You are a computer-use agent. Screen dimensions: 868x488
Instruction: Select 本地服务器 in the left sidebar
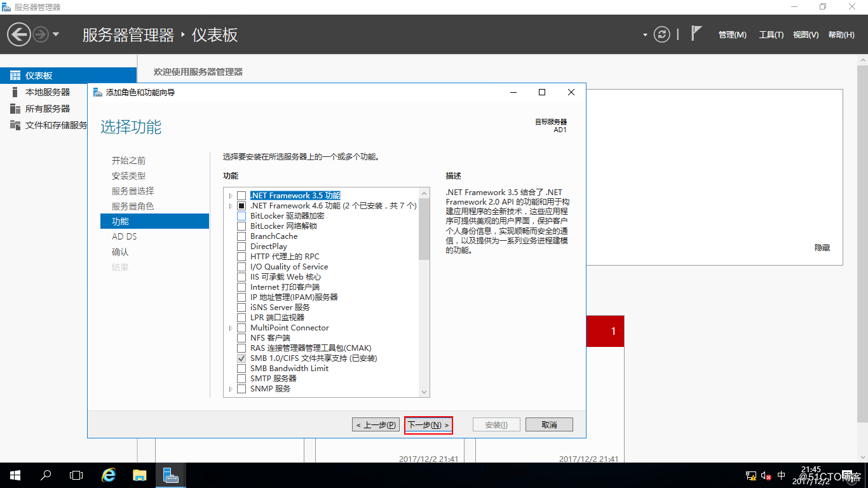47,92
